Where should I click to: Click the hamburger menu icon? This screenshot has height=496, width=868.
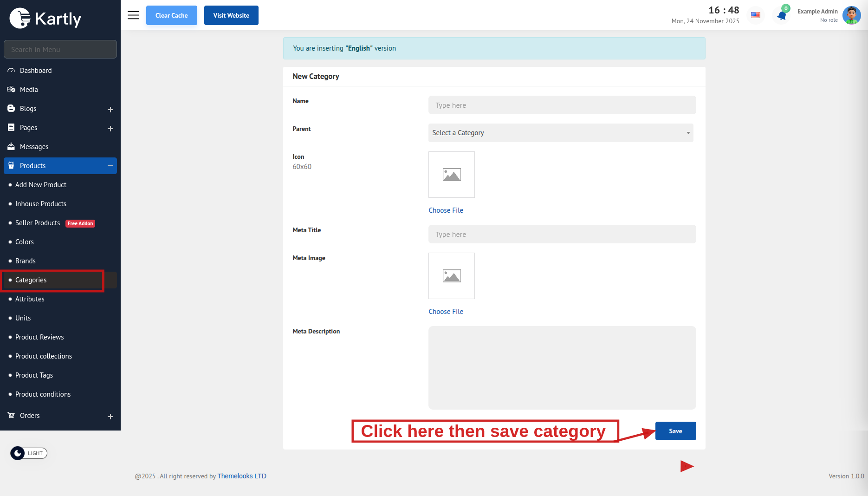point(133,15)
